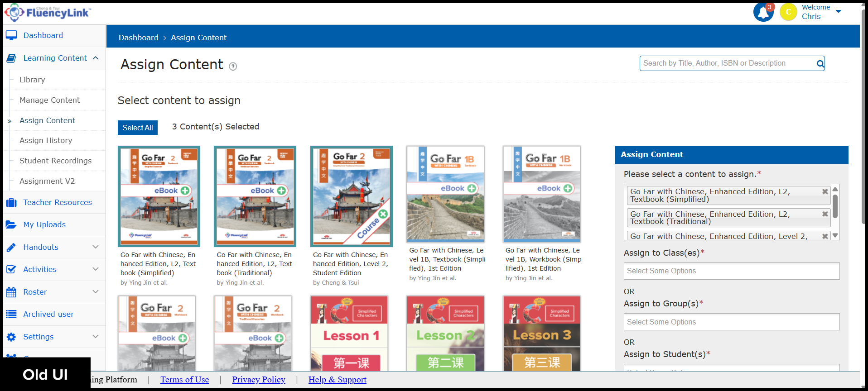Deselect Go Far 2 Student Edition course cover

click(352, 196)
